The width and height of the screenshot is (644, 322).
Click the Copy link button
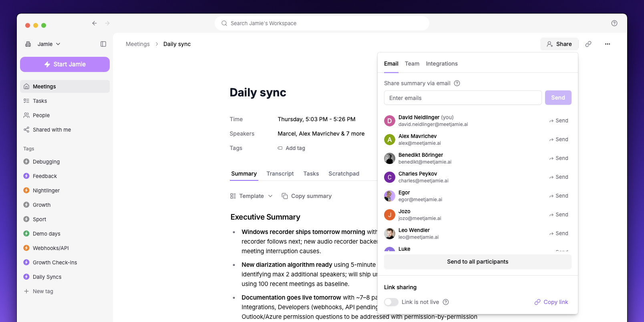(x=551, y=302)
